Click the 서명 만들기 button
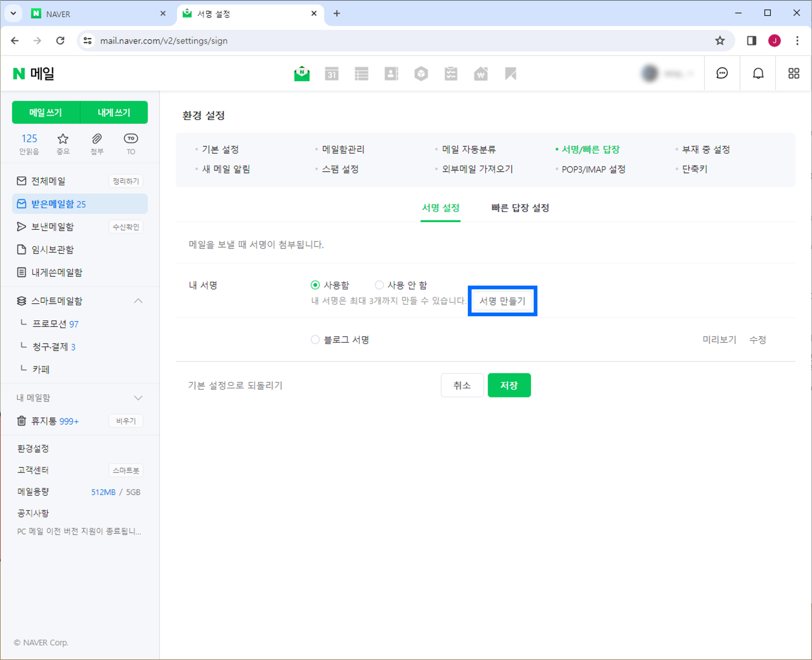 tap(502, 301)
